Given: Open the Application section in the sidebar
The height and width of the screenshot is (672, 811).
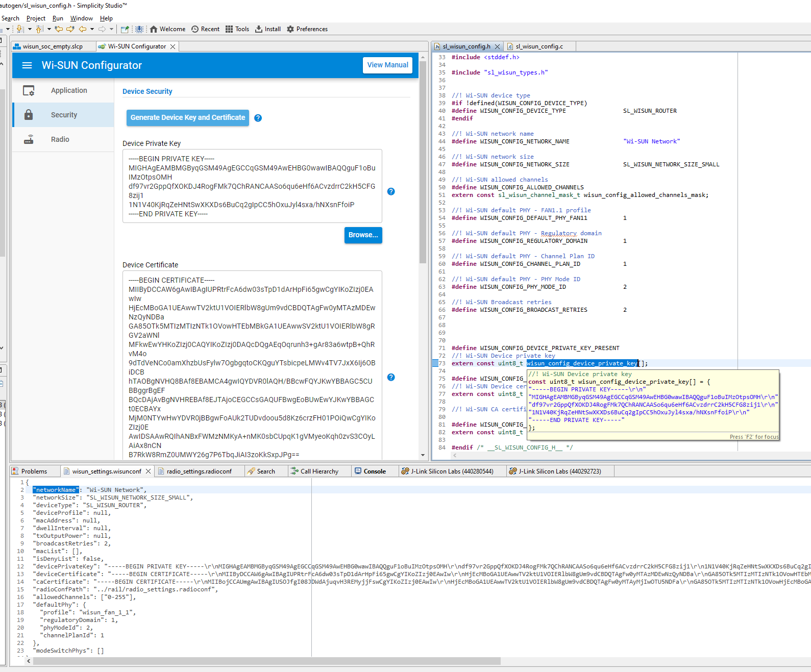Looking at the screenshot, I should (68, 90).
